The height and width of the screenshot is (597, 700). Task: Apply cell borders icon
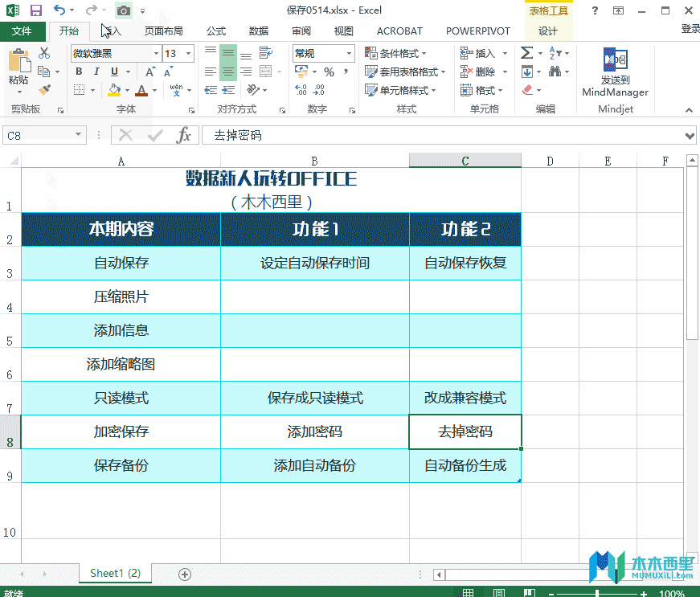(79, 90)
